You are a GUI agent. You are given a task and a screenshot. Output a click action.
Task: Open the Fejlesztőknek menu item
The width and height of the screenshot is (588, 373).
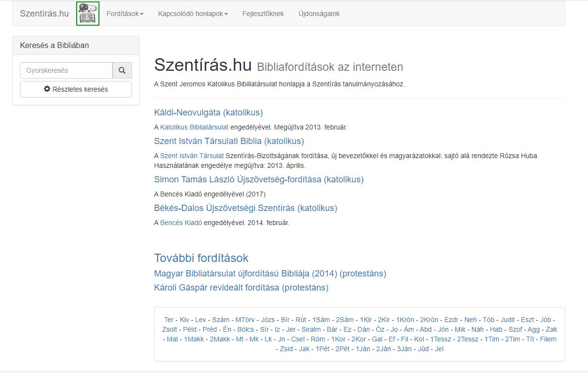263,14
